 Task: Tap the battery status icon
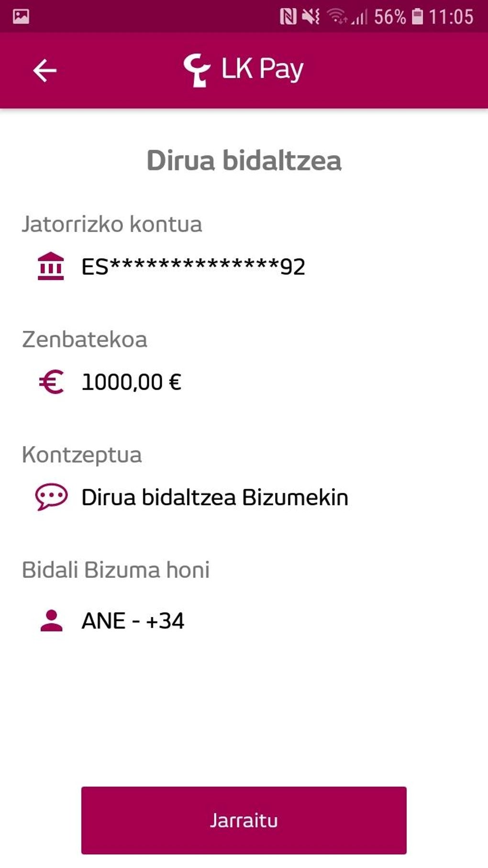pos(418,17)
